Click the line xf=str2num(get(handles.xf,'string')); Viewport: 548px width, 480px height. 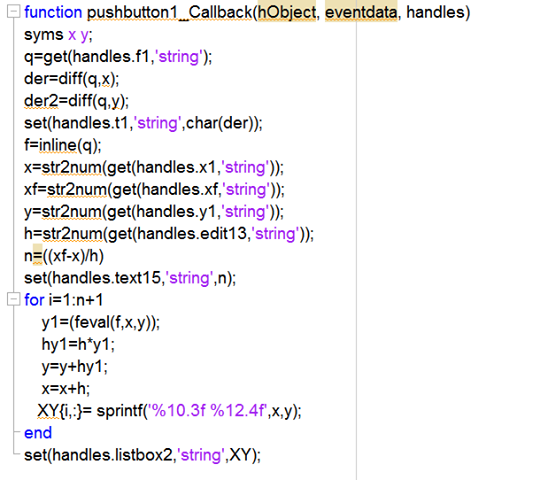(x=154, y=190)
